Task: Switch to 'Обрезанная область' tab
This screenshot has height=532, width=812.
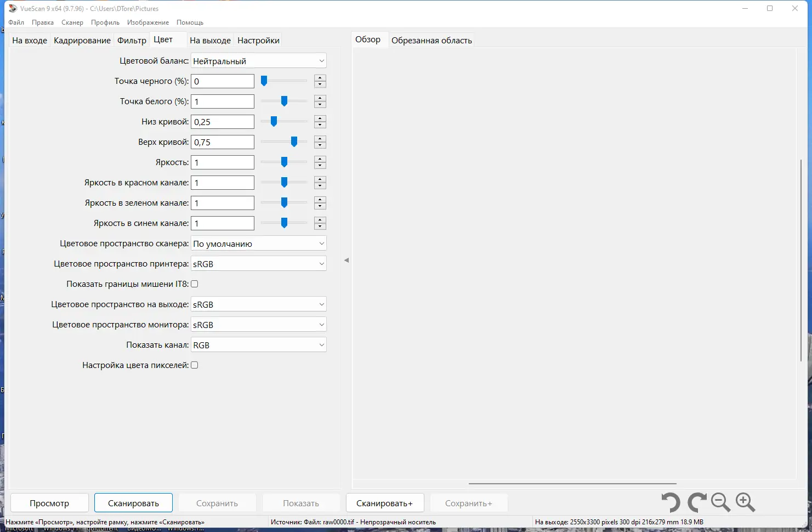Action: 431,41
